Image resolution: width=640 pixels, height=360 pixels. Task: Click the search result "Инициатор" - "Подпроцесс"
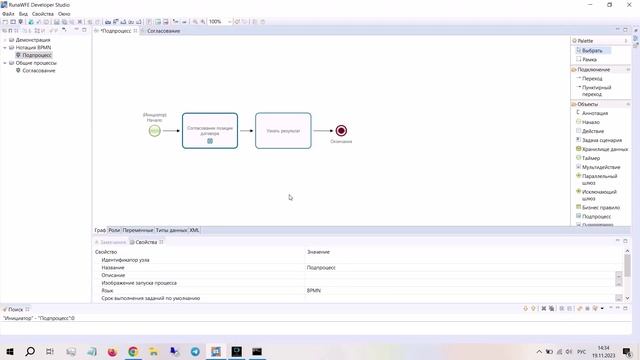pyautogui.click(x=39, y=318)
